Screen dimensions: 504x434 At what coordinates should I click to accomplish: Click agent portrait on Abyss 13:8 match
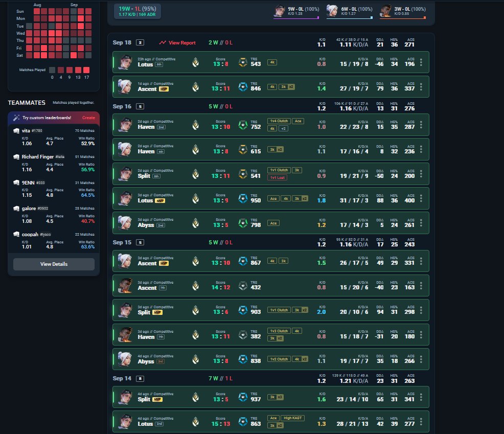125,359
